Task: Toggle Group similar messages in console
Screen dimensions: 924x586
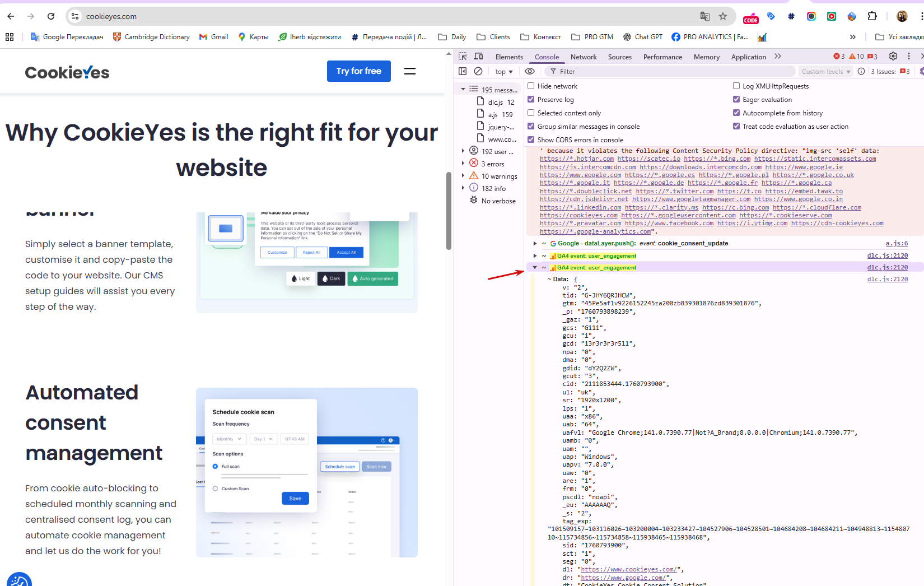Action: click(531, 126)
